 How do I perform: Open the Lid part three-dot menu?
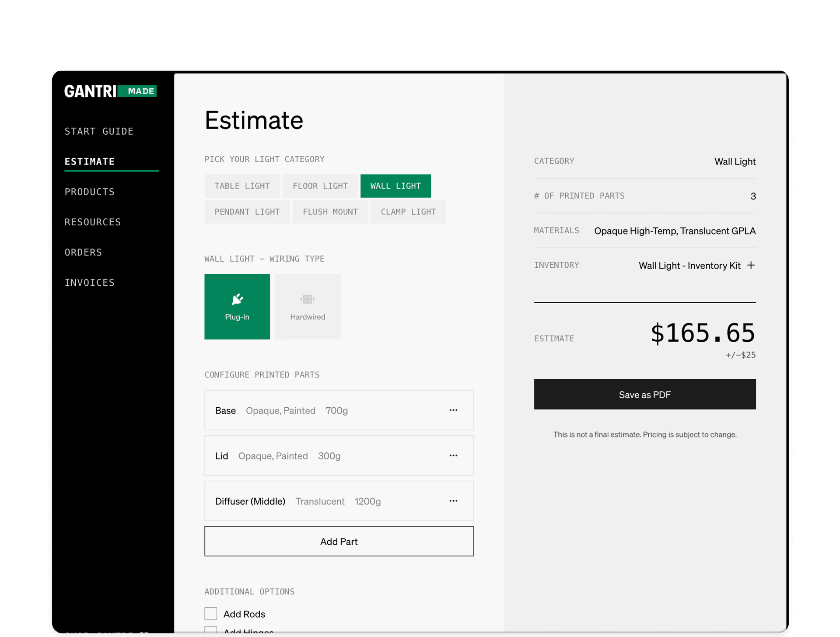pos(453,455)
